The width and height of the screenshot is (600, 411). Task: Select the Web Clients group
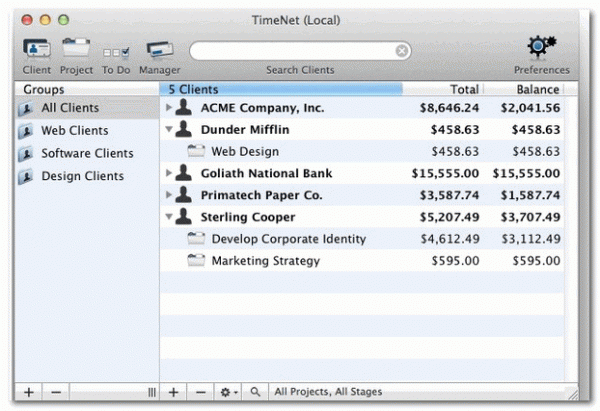click(x=87, y=130)
